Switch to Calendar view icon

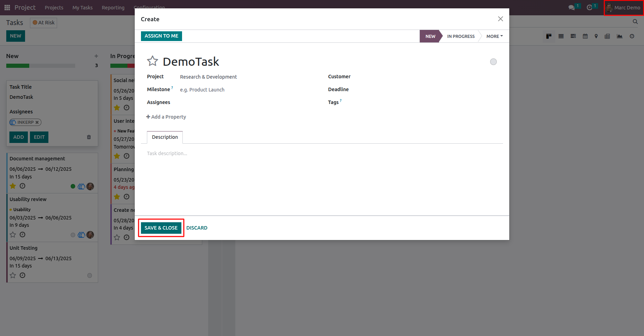[x=585, y=36]
